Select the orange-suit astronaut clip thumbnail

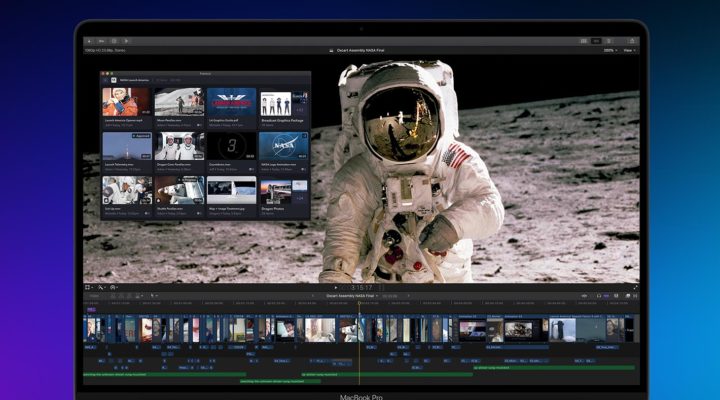point(127,102)
